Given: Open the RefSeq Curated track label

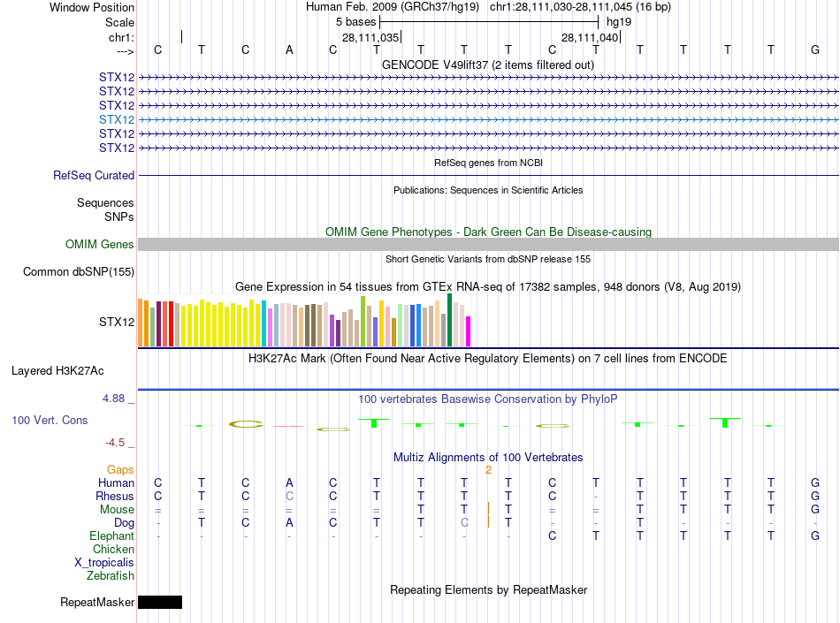Looking at the screenshot, I should coord(93,175).
